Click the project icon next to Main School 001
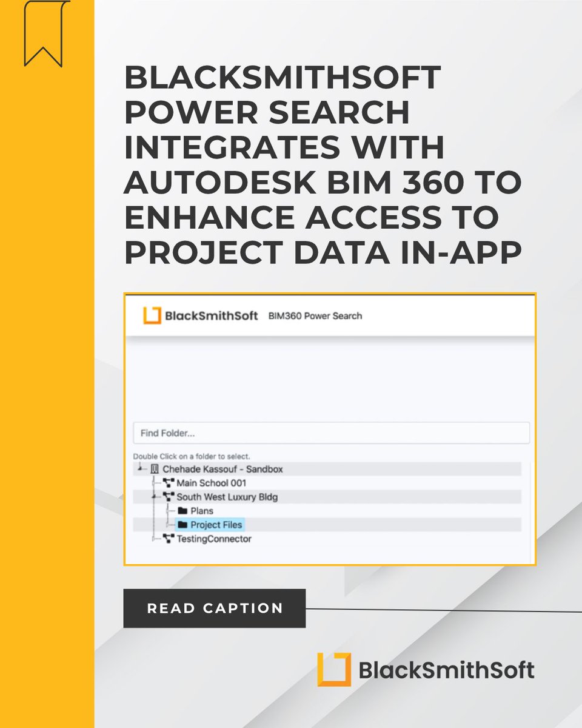 [x=168, y=482]
